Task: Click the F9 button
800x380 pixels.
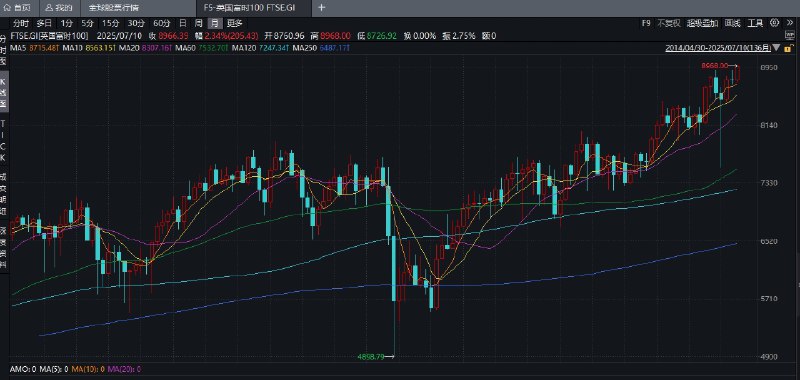Action: point(646,23)
